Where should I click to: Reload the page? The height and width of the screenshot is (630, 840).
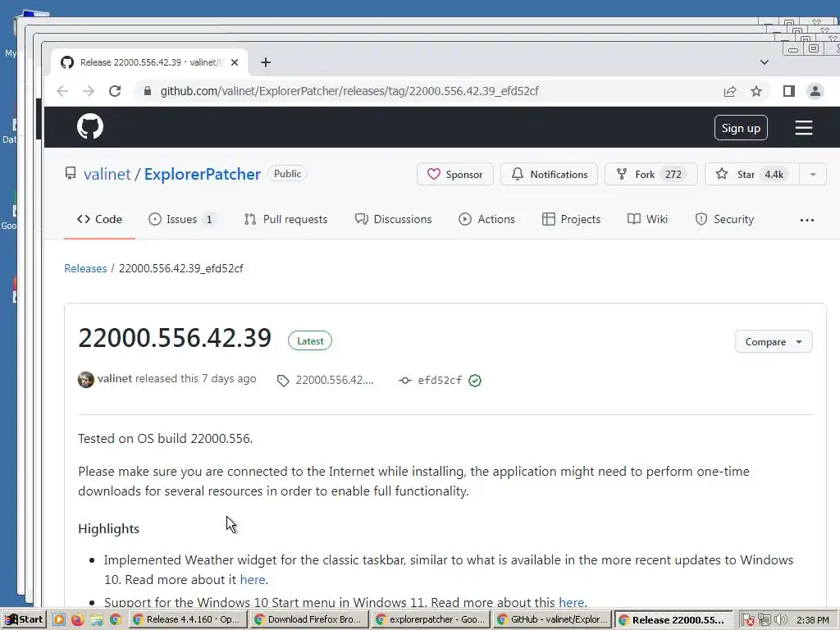(x=115, y=91)
